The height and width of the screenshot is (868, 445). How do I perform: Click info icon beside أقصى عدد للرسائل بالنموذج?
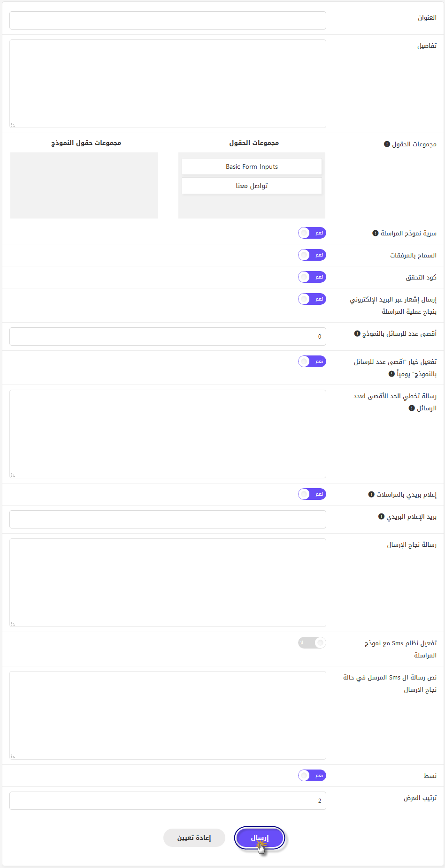click(x=357, y=333)
